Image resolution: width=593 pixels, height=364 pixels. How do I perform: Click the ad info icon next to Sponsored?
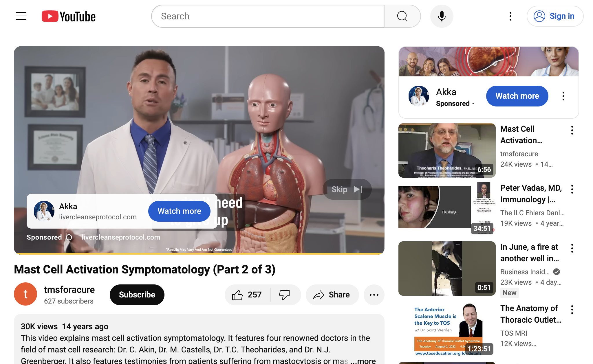pyautogui.click(x=69, y=237)
